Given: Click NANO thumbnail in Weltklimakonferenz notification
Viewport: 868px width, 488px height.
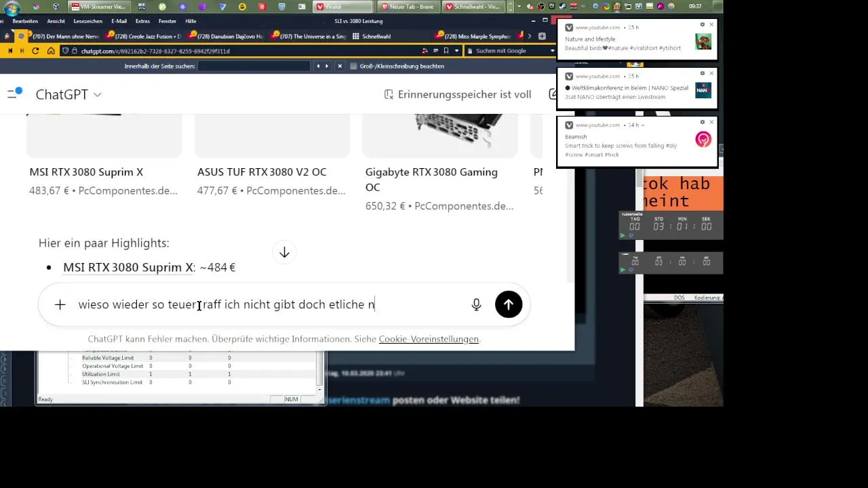Looking at the screenshot, I should click(x=703, y=90).
